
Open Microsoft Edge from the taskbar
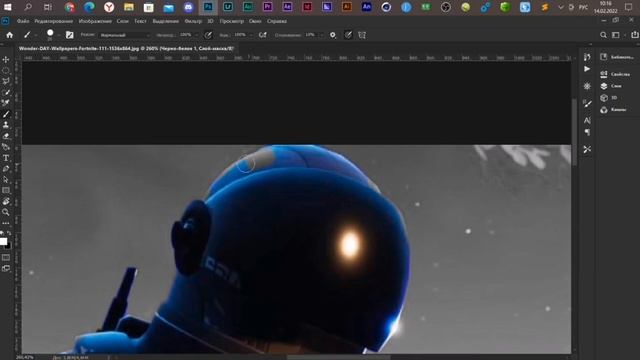click(x=89, y=7)
